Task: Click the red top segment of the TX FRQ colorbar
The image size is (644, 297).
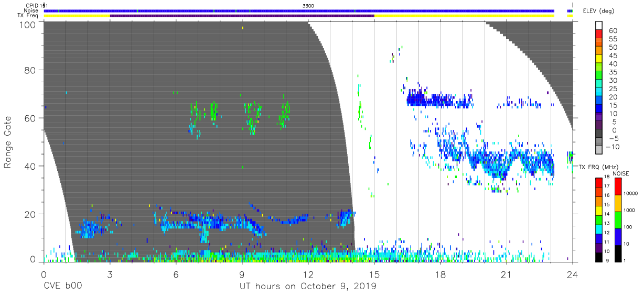Action: 599,181
